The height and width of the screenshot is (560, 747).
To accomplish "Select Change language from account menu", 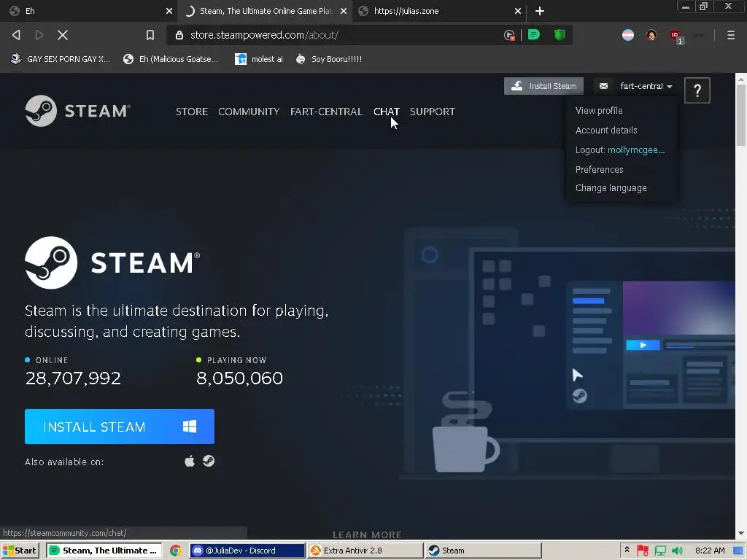I will click(x=611, y=188).
